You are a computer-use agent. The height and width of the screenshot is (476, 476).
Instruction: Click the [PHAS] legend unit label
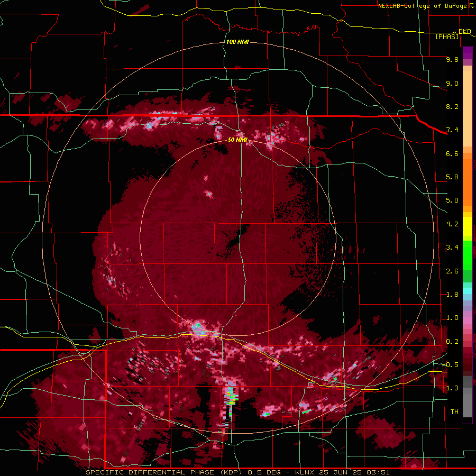click(447, 36)
